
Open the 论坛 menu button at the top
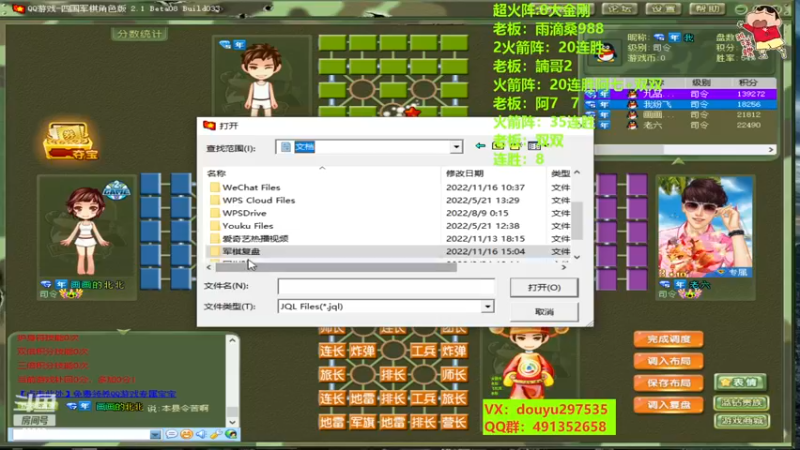[x=619, y=9]
